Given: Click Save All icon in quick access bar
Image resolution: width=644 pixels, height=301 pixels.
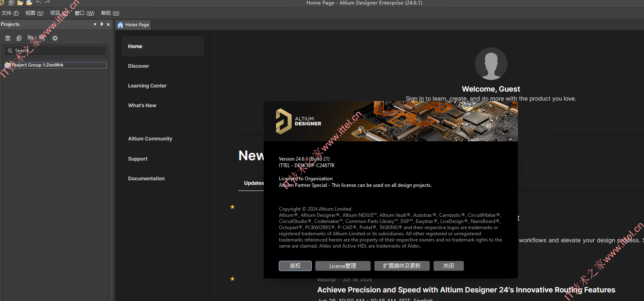Looking at the screenshot, I should (11, 3).
